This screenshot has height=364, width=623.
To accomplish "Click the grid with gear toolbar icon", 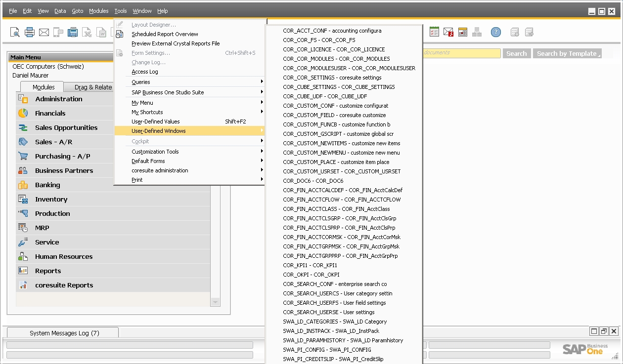I will 515,32.
